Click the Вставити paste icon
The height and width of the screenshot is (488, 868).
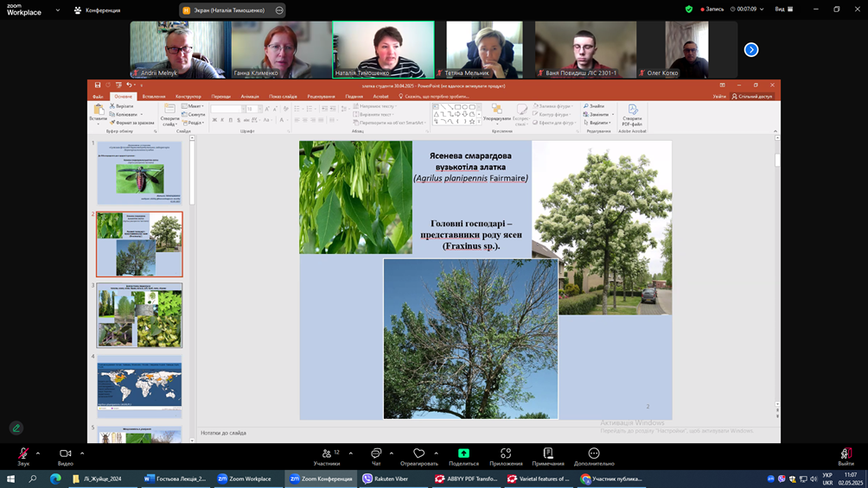tap(99, 110)
